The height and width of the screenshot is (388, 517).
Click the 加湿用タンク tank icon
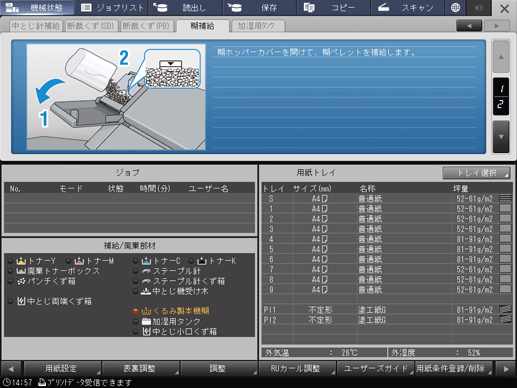click(146, 321)
